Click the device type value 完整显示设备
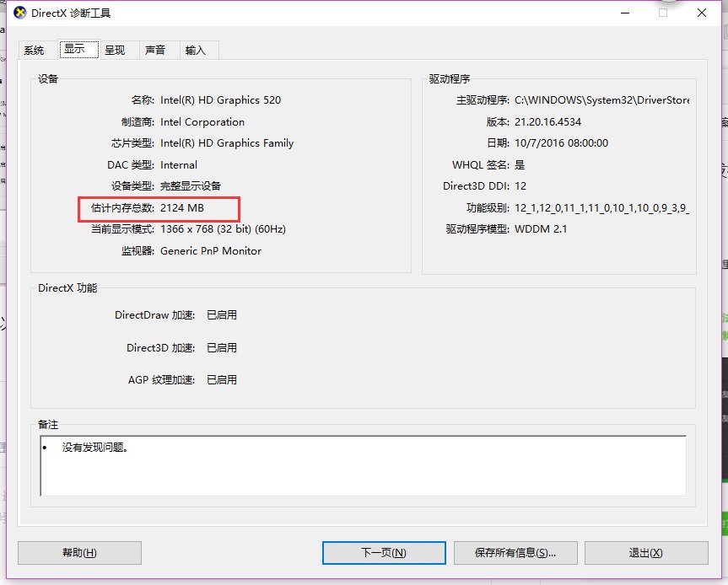728x585 pixels. [191, 186]
